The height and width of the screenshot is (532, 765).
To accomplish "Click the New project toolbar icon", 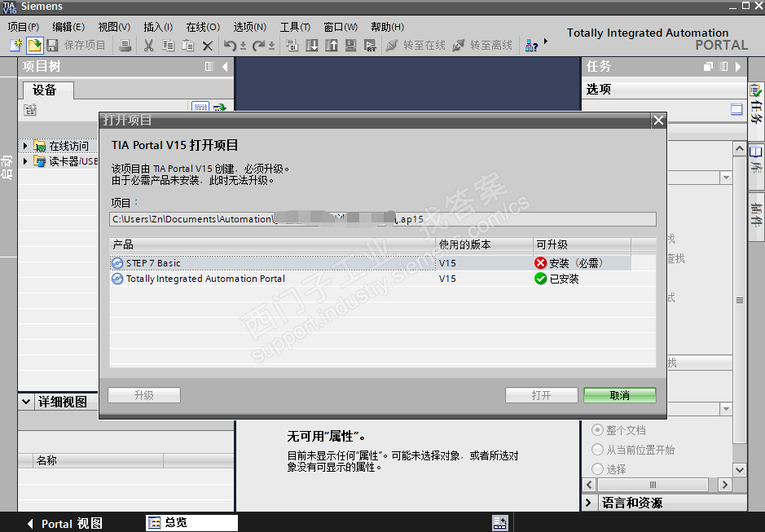I will 16,46.
